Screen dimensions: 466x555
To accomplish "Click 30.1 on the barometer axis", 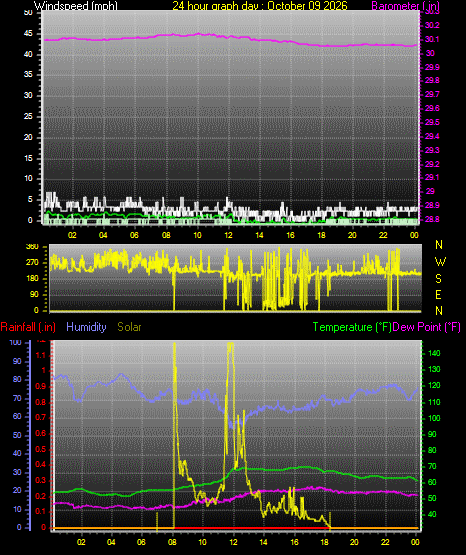I will [x=432, y=39].
